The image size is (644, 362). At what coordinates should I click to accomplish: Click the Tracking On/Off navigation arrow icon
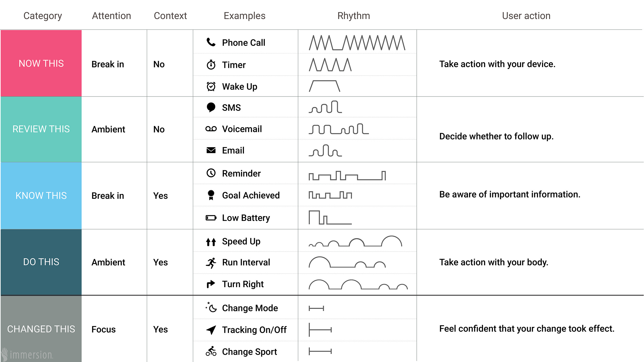(211, 330)
